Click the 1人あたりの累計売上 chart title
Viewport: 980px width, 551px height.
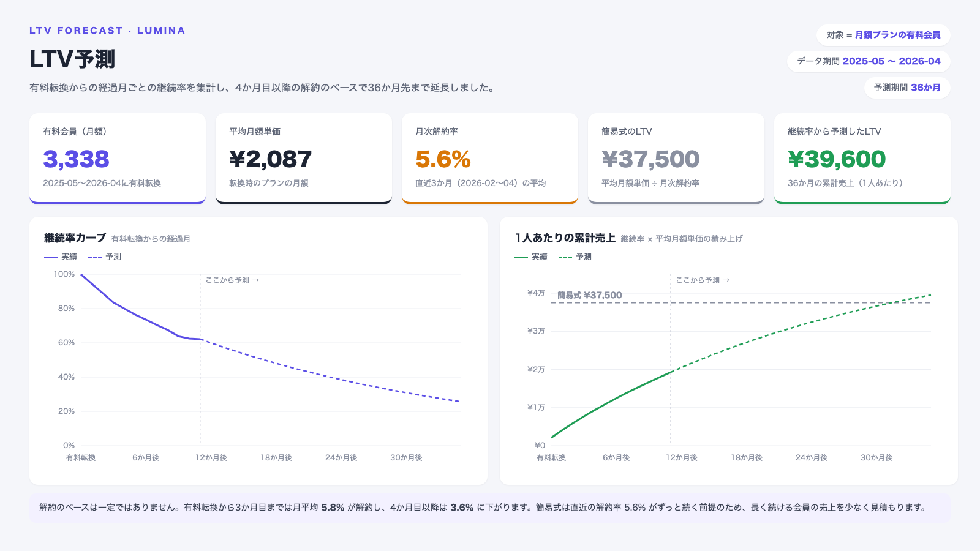point(565,238)
